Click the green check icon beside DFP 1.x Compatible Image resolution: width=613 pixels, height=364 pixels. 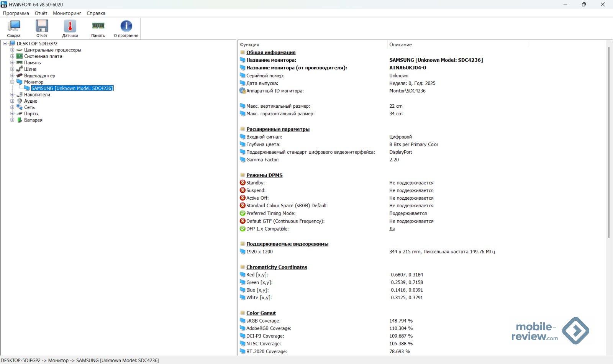tap(243, 229)
